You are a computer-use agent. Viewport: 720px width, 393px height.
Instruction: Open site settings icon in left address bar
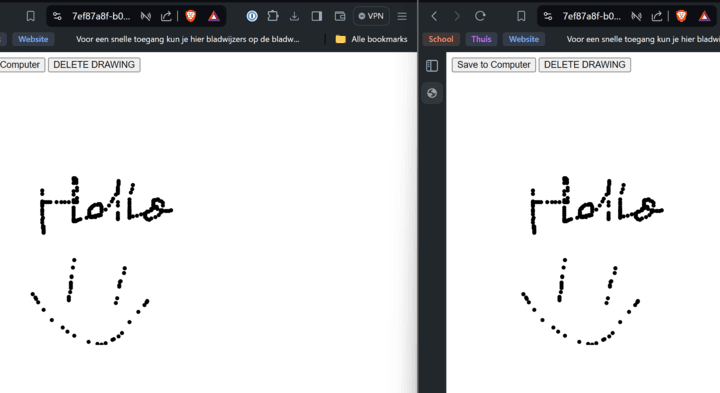point(57,16)
